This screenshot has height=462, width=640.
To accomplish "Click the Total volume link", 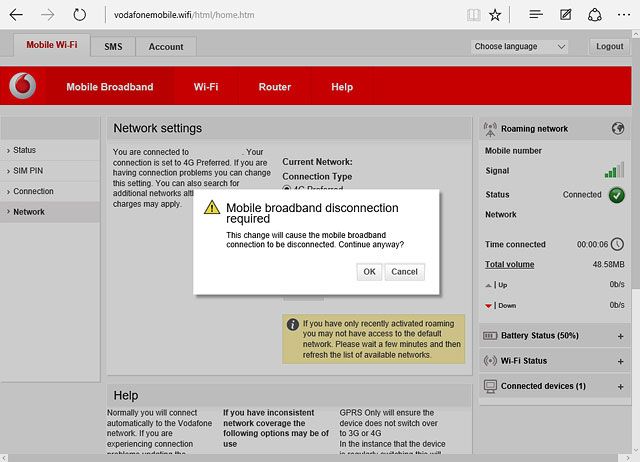I will (509, 264).
